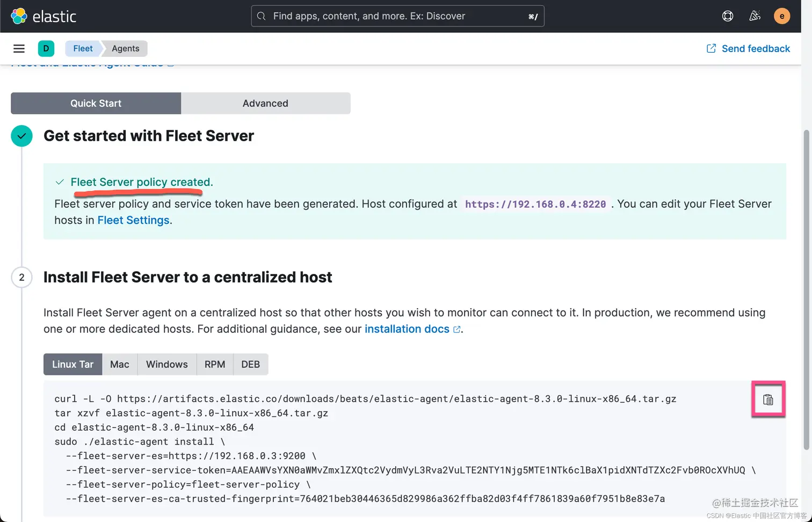Click the sudo ./elastic-agent install line
Image resolution: width=812 pixels, height=522 pixels.
click(140, 441)
